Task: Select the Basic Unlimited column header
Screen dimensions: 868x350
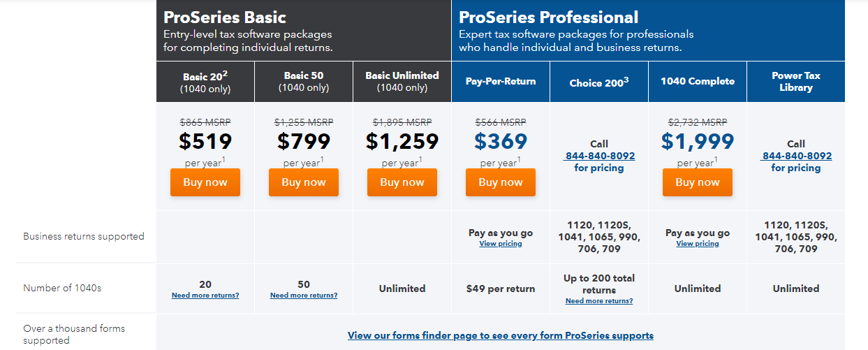Action: coord(402,82)
